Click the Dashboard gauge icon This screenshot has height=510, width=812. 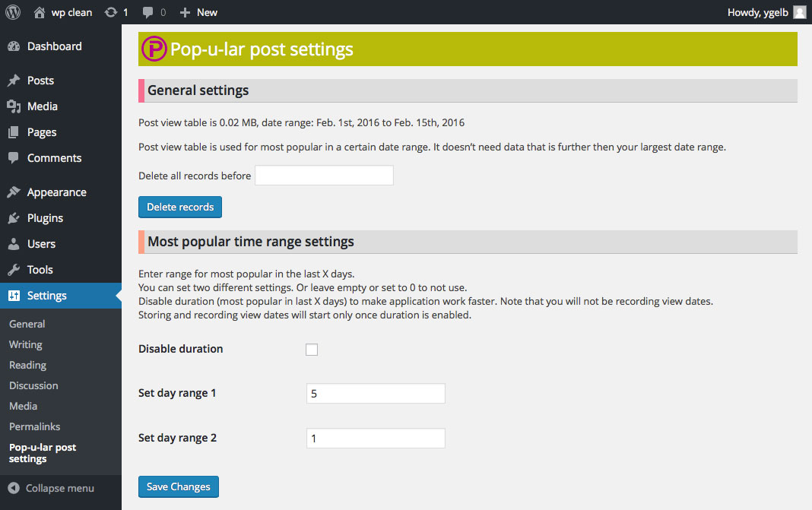[14, 46]
